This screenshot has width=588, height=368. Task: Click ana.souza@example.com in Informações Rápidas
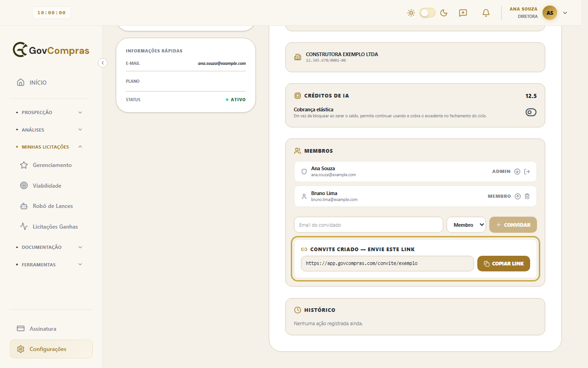[x=222, y=63]
